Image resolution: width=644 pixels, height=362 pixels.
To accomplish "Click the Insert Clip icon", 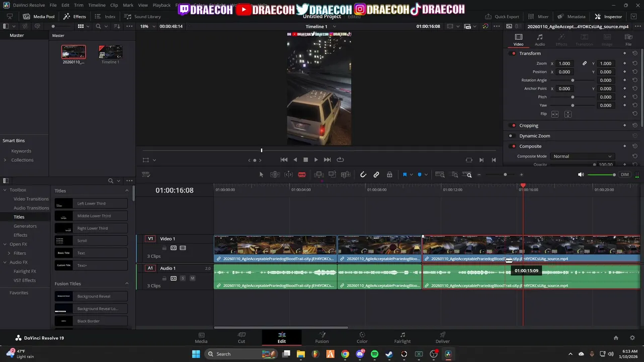I will tap(318, 174).
